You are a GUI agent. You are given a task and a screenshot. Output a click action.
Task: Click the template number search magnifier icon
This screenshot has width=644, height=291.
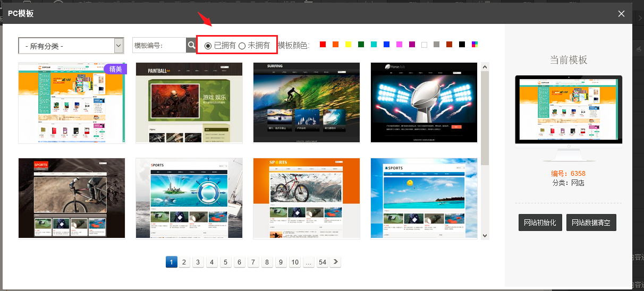point(191,45)
